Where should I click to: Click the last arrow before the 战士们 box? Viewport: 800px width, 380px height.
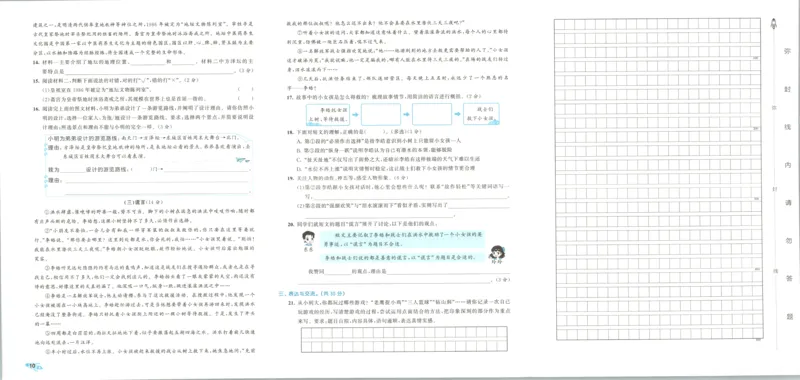(458, 115)
